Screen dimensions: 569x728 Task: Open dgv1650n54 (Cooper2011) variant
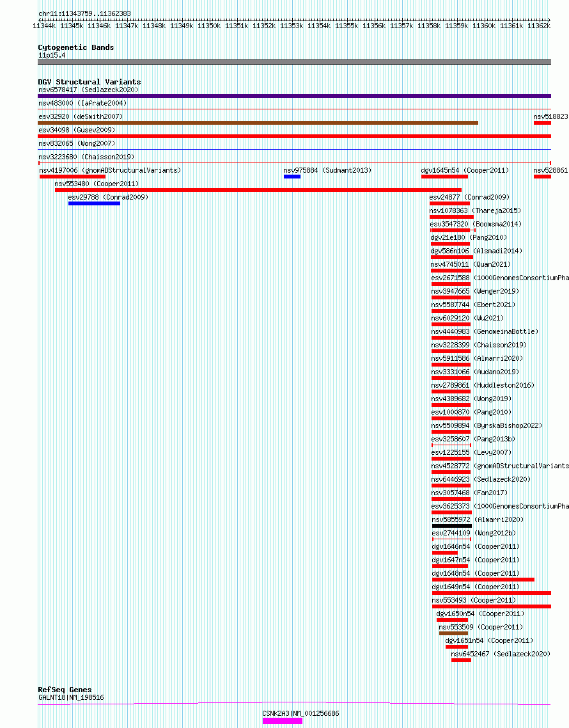click(480, 615)
